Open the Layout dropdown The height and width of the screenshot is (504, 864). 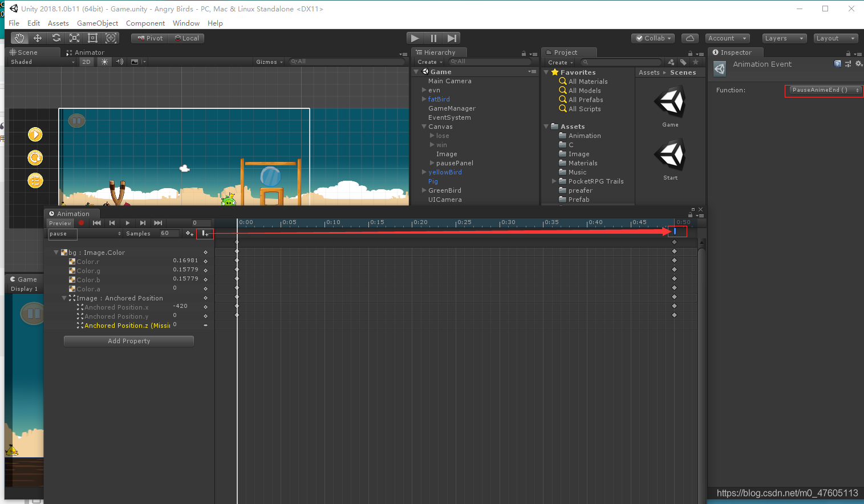pos(835,38)
